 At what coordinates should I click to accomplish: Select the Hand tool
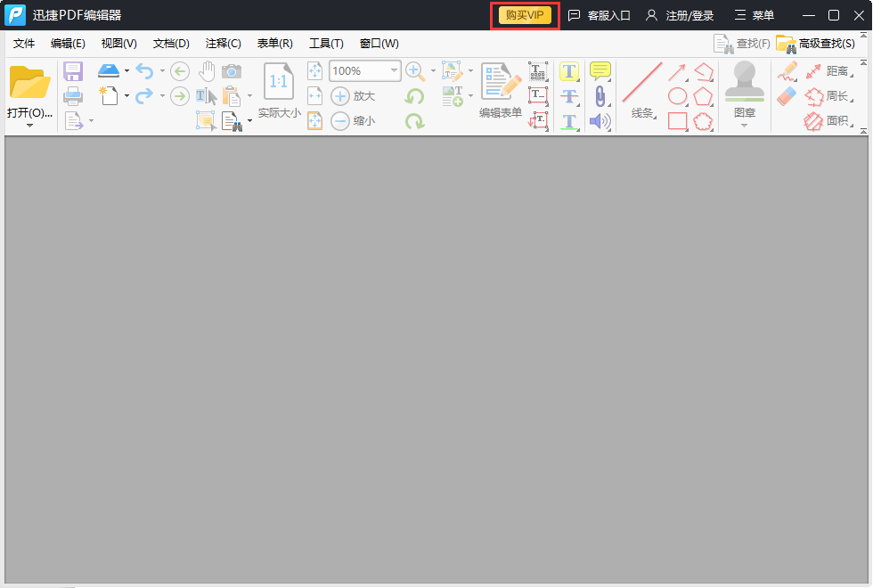(207, 70)
